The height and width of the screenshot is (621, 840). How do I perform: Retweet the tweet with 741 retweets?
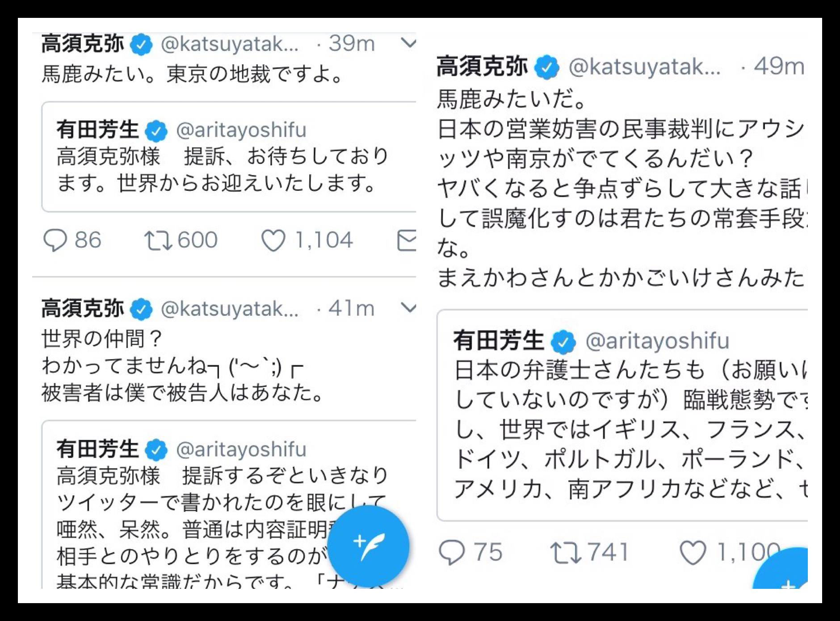(x=565, y=552)
